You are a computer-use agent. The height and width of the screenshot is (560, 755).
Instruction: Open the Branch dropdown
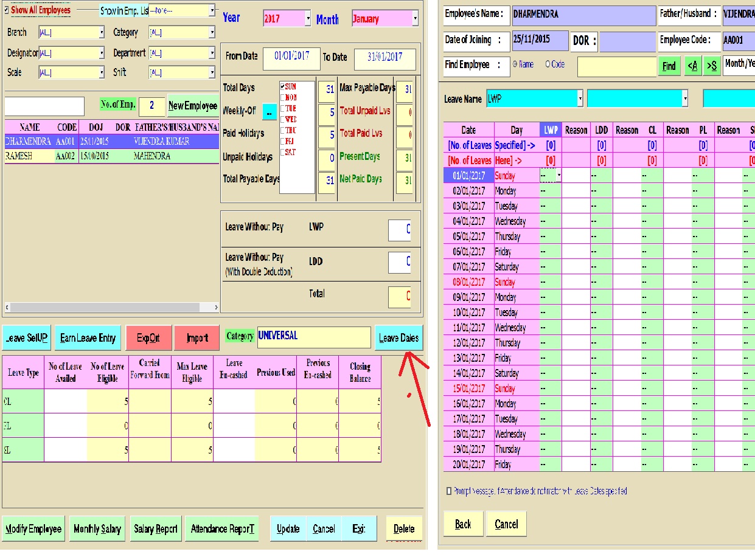click(102, 33)
